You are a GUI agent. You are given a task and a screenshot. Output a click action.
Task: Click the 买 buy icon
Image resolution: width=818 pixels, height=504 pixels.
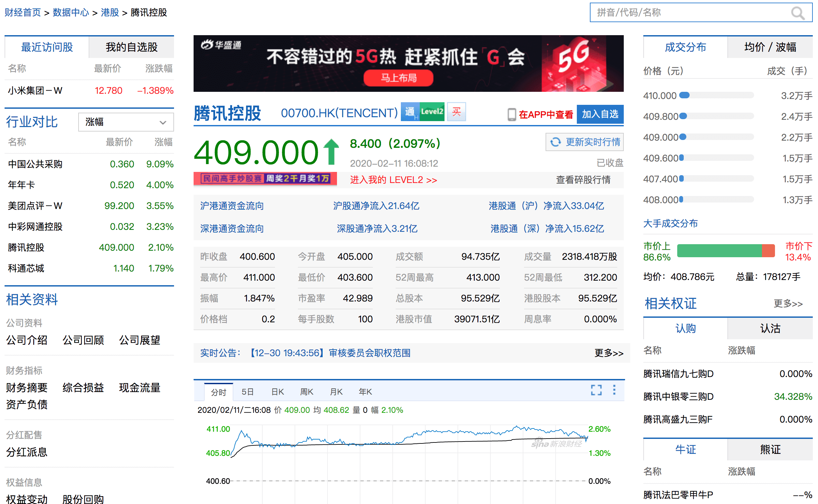pos(456,112)
